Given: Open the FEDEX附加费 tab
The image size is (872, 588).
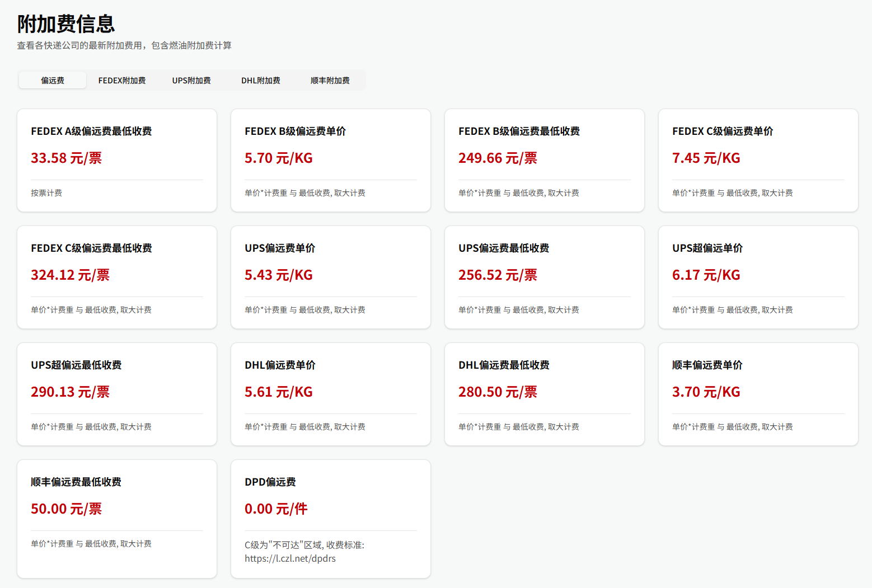Looking at the screenshot, I should coord(122,80).
